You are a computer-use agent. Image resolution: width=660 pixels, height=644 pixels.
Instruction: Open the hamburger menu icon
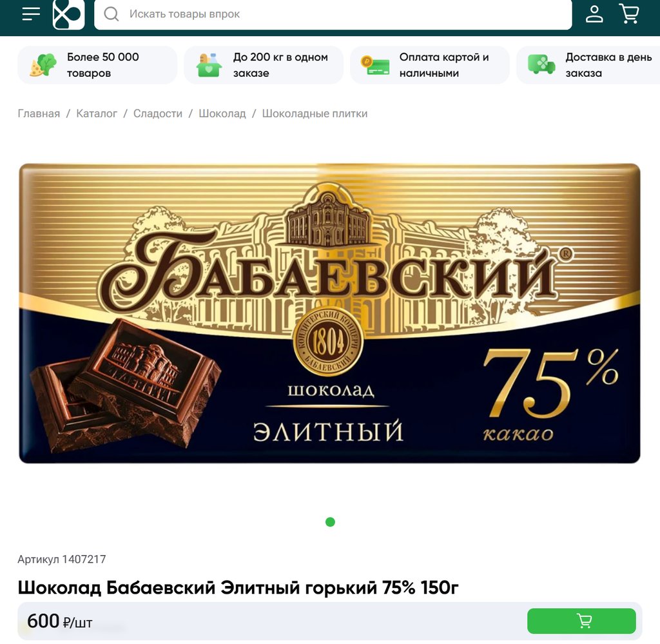click(31, 14)
